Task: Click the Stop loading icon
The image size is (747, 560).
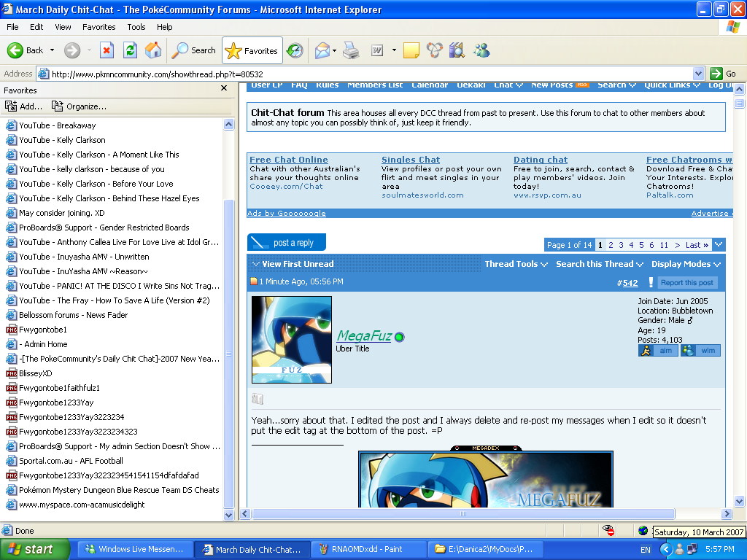Action: point(107,50)
